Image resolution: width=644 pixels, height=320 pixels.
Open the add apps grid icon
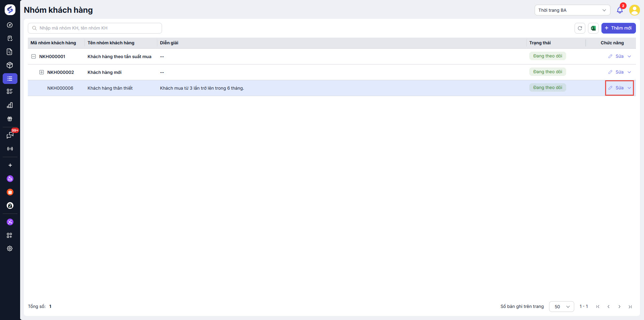tap(10, 235)
